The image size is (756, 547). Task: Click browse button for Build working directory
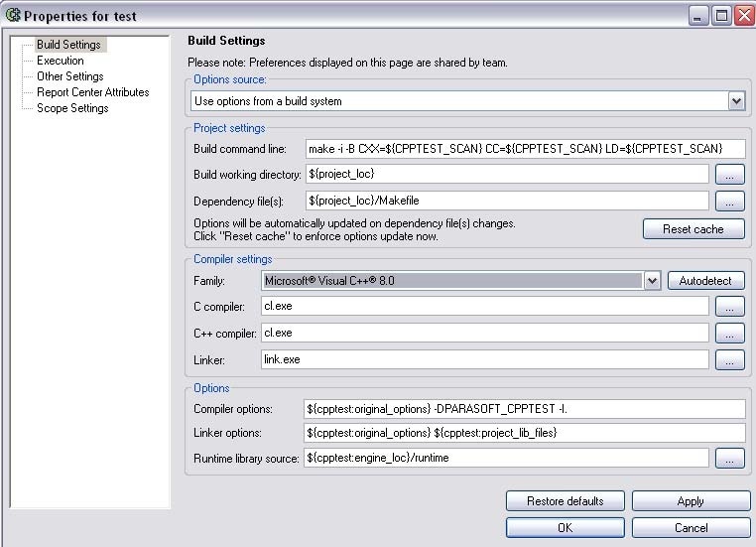click(x=729, y=175)
